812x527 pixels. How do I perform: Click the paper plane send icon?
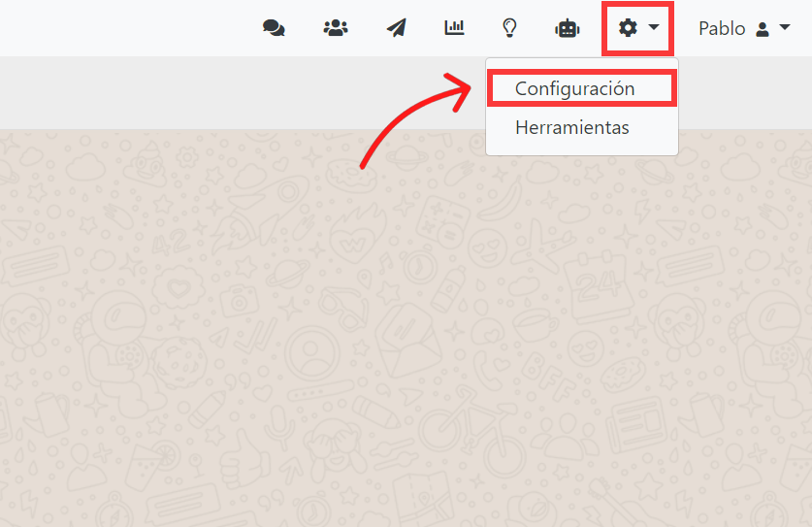click(396, 28)
